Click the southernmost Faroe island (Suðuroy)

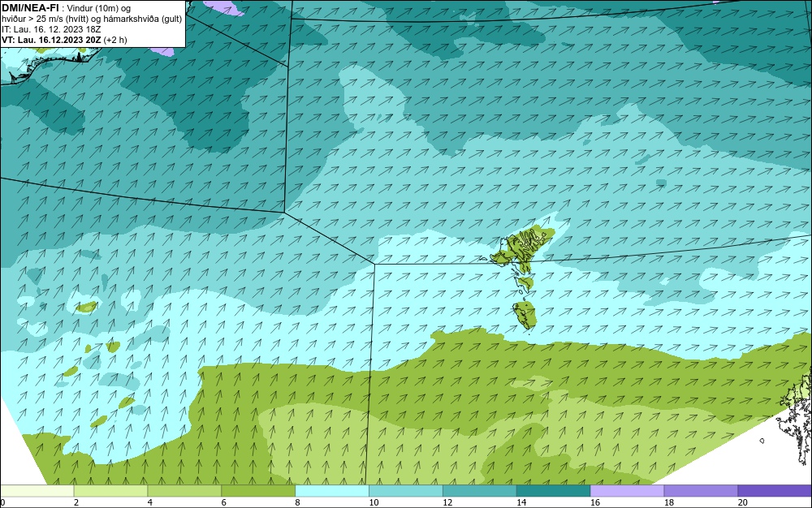(525, 316)
